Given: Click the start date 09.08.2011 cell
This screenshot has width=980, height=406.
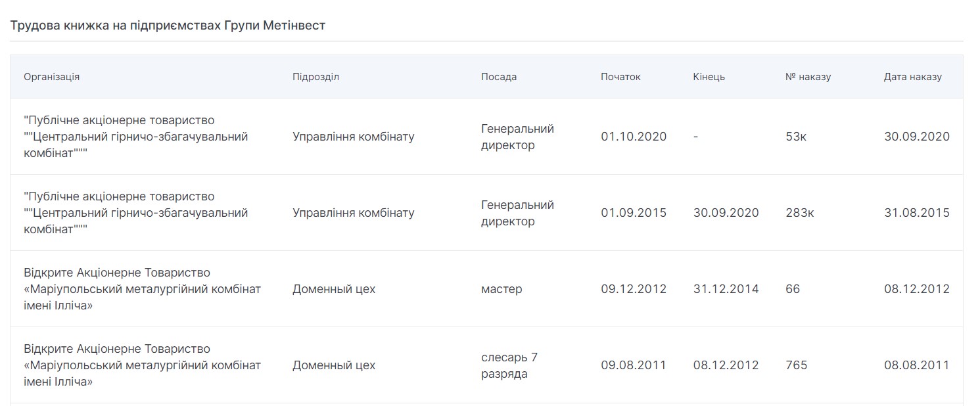Looking at the screenshot, I should [x=634, y=365].
